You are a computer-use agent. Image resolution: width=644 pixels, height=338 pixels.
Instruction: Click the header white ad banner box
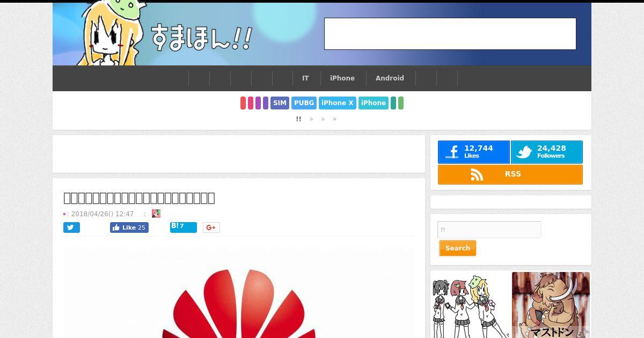pos(450,34)
